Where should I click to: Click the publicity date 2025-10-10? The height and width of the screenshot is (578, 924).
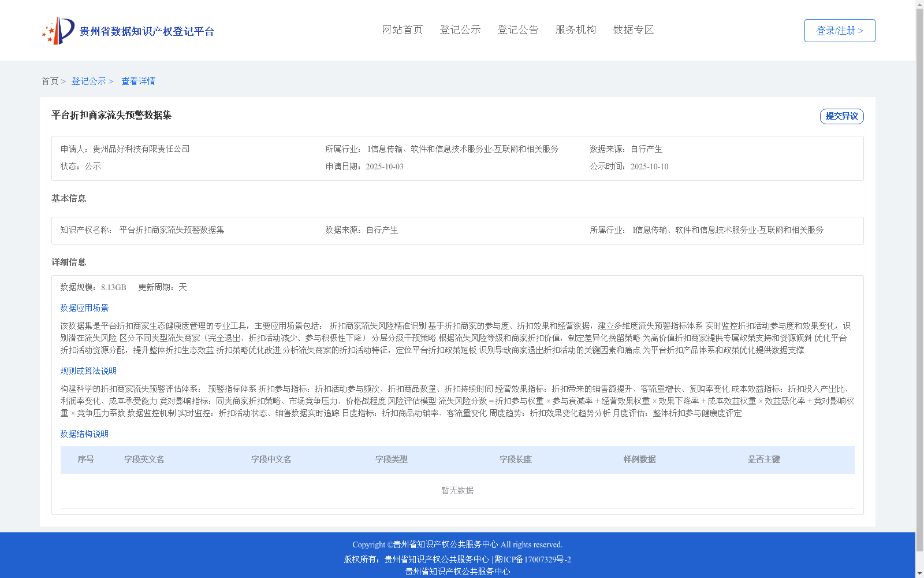click(649, 166)
